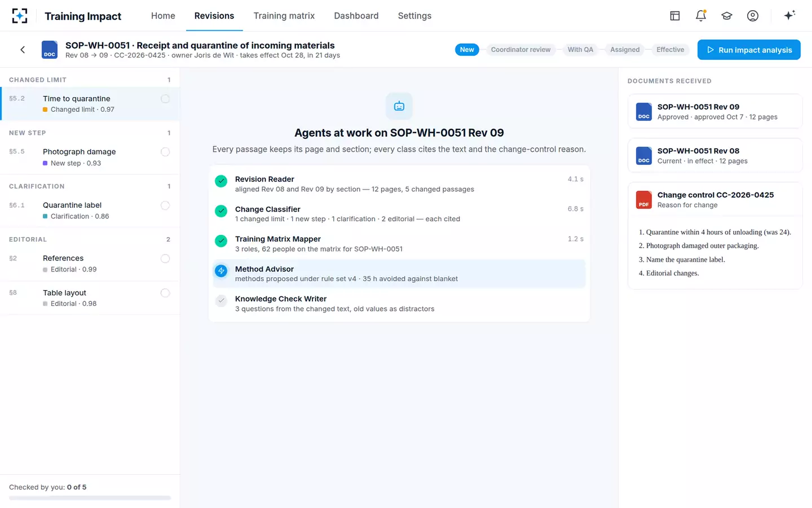Click the sparkle AI assistant icon
Screen dimensions: 812x508
point(789,15)
